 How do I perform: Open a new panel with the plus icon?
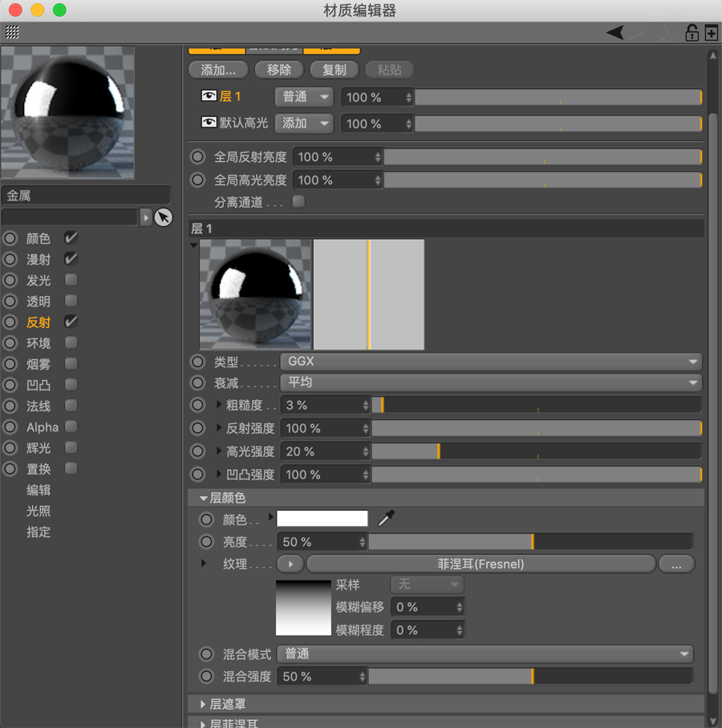coord(710,33)
